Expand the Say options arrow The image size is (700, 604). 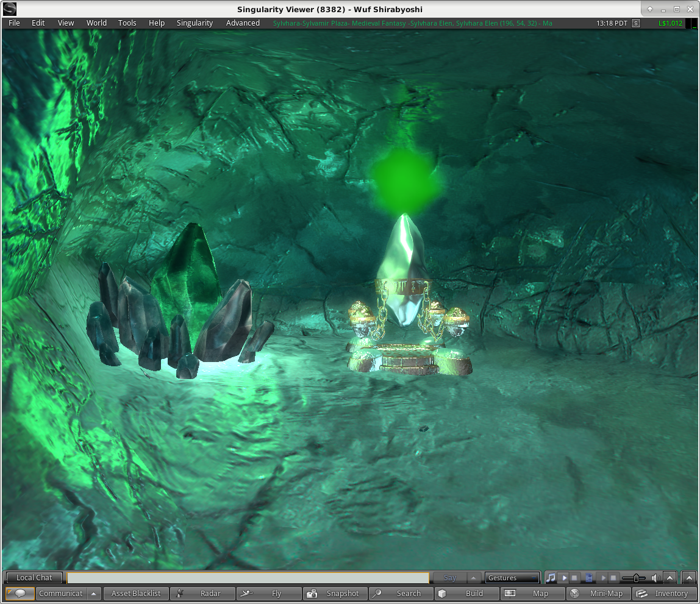[x=473, y=578]
